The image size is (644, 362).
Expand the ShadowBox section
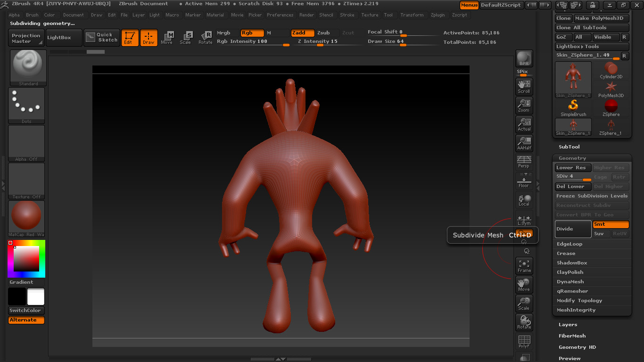point(572,263)
